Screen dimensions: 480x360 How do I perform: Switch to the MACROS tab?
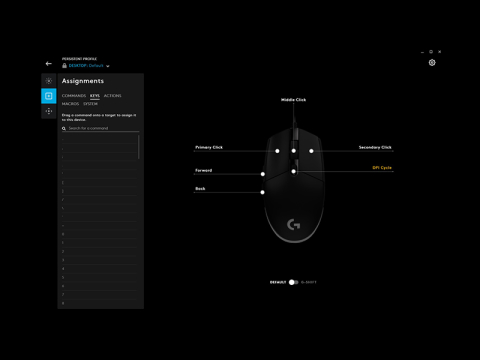(70, 104)
